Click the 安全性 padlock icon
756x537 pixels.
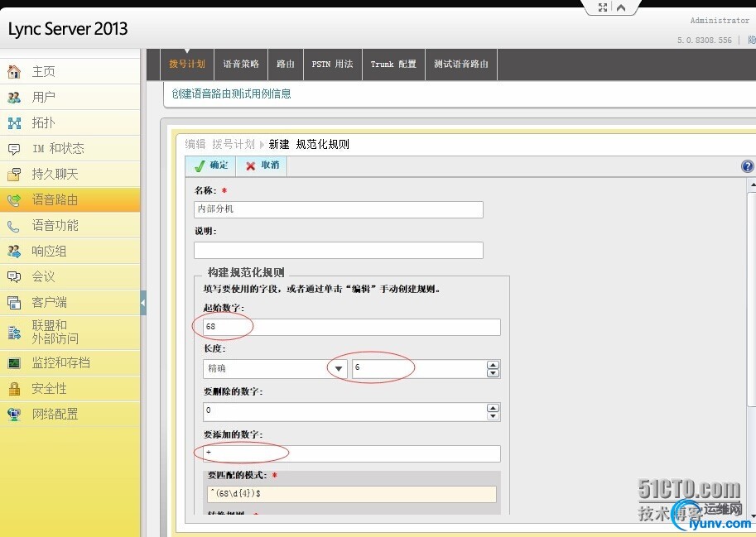pos(14,389)
